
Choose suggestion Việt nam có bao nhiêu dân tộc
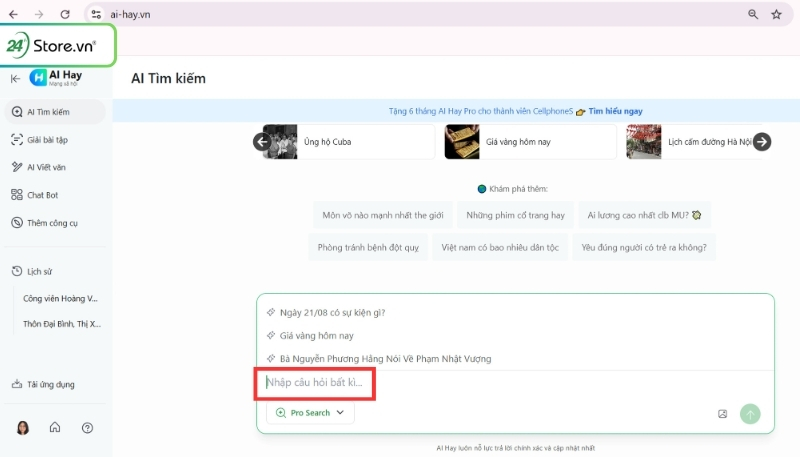pyautogui.click(x=500, y=247)
